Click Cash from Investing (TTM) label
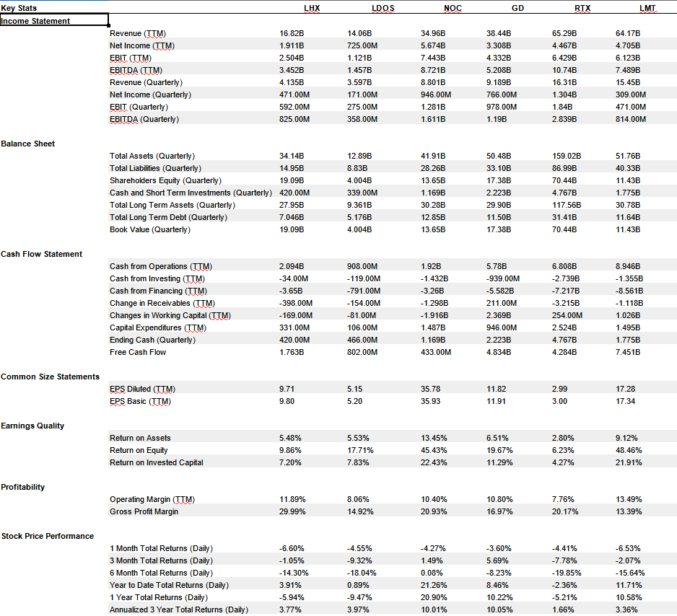 157,278
